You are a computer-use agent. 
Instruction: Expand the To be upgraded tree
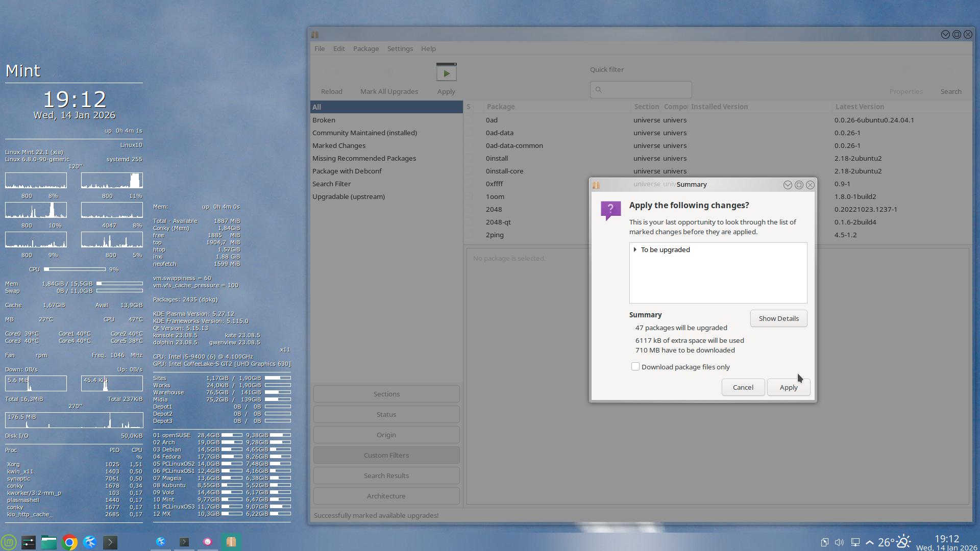point(635,249)
